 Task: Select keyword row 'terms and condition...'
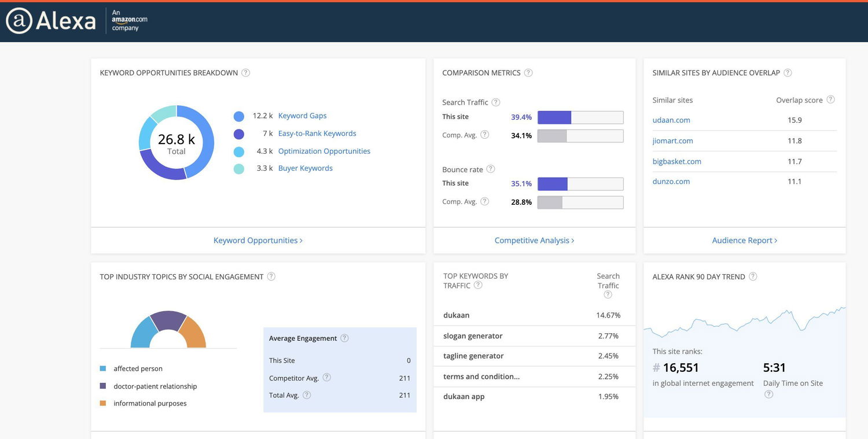534,377
